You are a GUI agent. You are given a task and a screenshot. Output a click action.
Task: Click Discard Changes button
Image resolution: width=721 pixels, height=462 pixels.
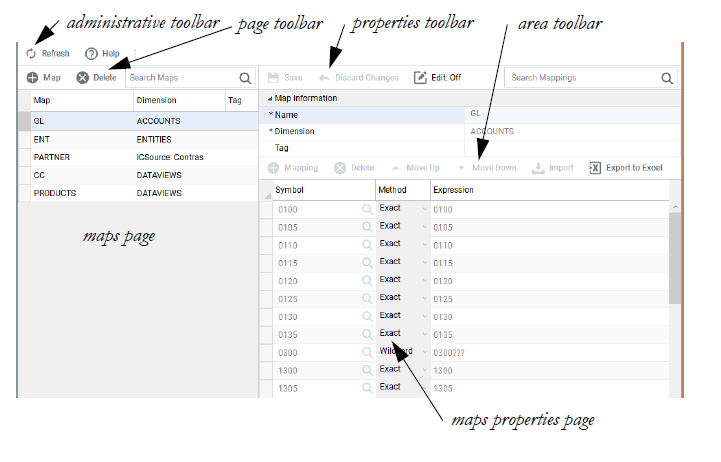pos(357,77)
